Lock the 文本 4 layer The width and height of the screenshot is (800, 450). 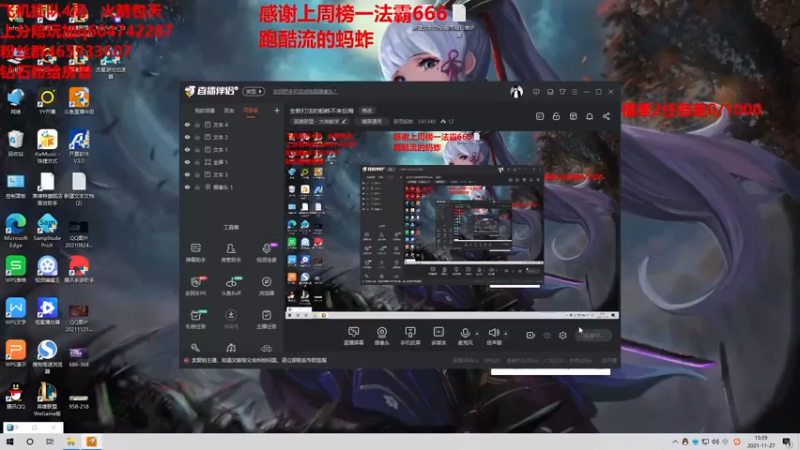pos(197,124)
